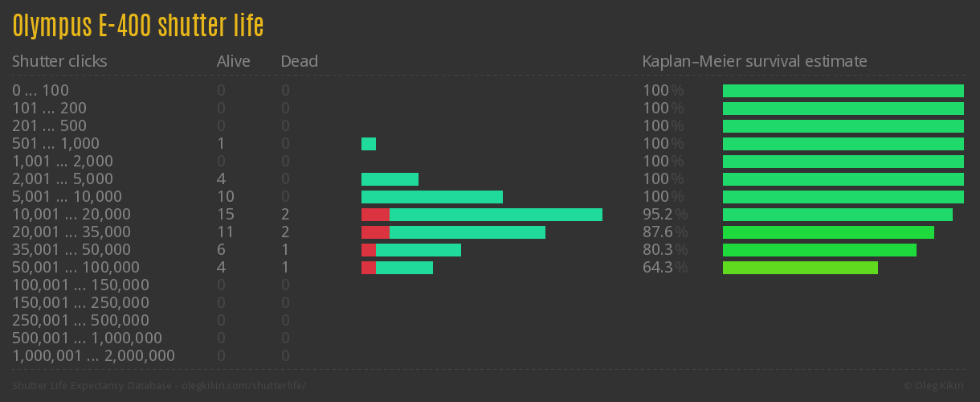Click the "50,001 ... 100,000" range label

pyautogui.click(x=76, y=268)
